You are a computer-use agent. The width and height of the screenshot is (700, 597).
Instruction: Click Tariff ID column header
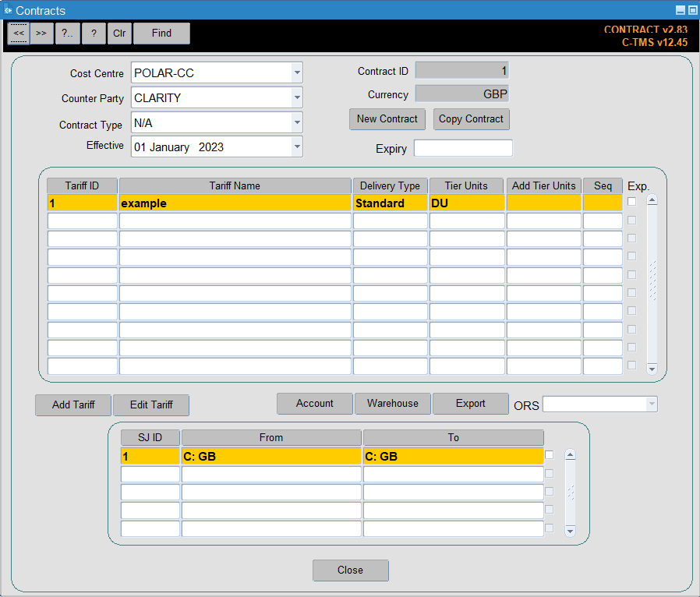(82, 185)
